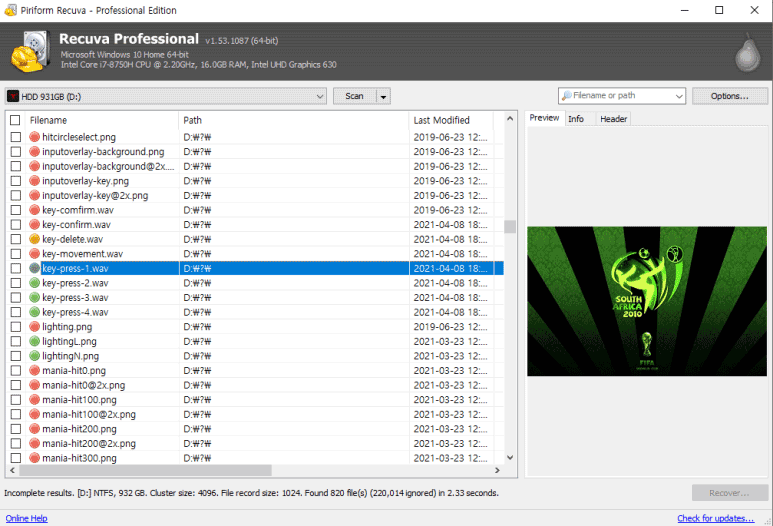The height and width of the screenshot is (526, 773).
Task: Click the file list scroll down arrow
Action: coord(510,457)
